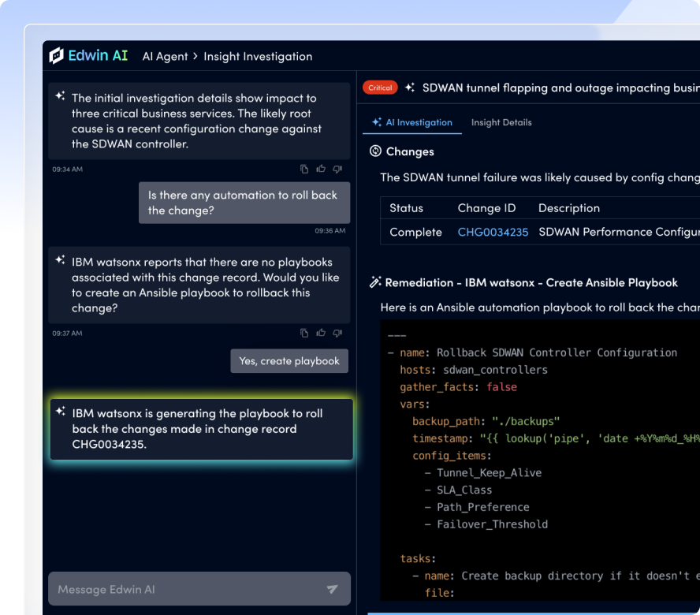Image resolution: width=700 pixels, height=615 pixels.
Task: Click the backup_path code line
Action: 486,422
